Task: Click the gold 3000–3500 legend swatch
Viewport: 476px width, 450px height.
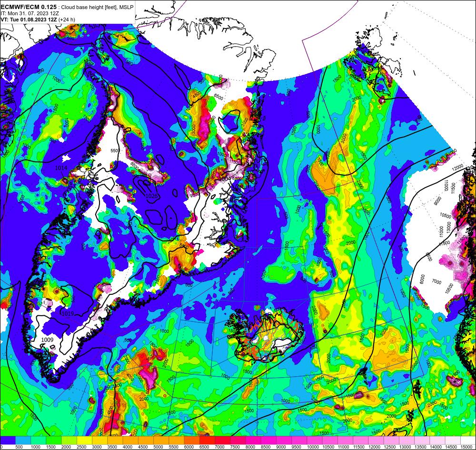Action: click(100, 440)
